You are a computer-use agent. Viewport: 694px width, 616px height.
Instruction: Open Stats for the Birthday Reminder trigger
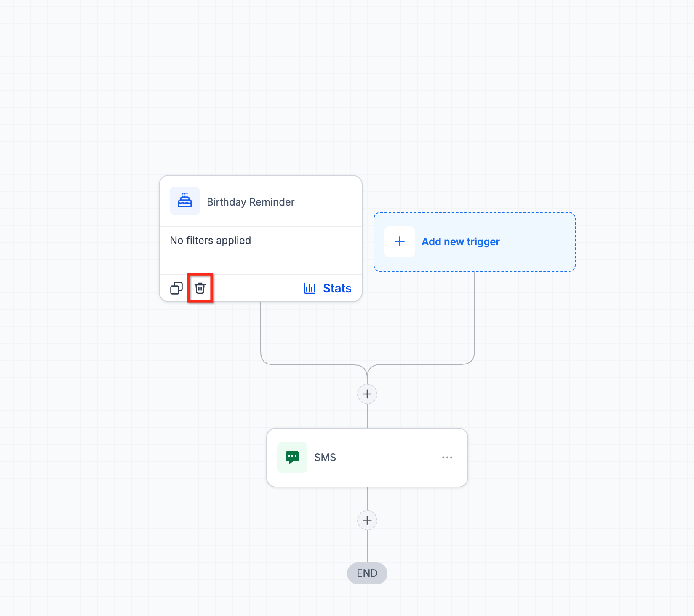coord(328,288)
